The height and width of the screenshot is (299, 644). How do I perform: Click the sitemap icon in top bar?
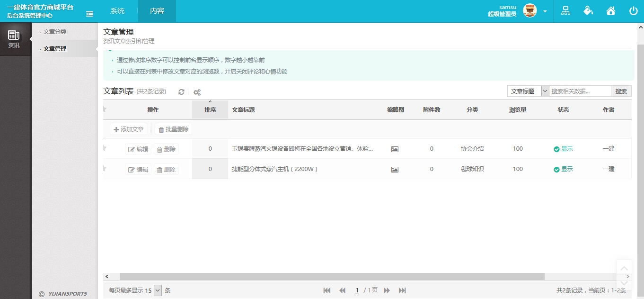pos(565,10)
